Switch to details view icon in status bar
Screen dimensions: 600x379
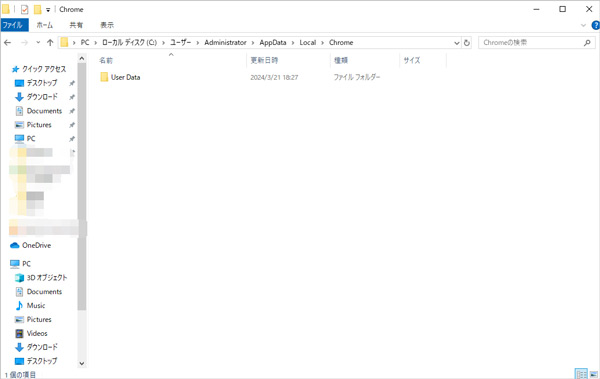(581, 374)
